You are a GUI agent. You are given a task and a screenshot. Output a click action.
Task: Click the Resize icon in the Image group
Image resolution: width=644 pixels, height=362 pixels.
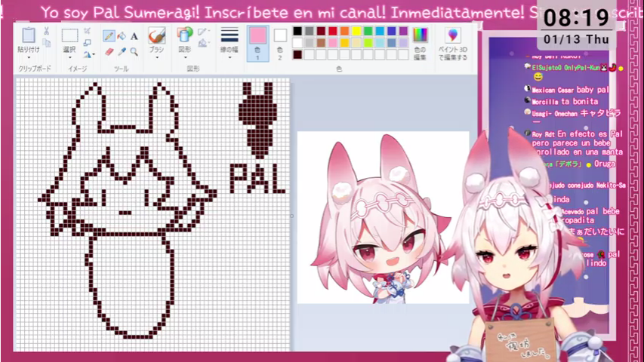(x=87, y=42)
